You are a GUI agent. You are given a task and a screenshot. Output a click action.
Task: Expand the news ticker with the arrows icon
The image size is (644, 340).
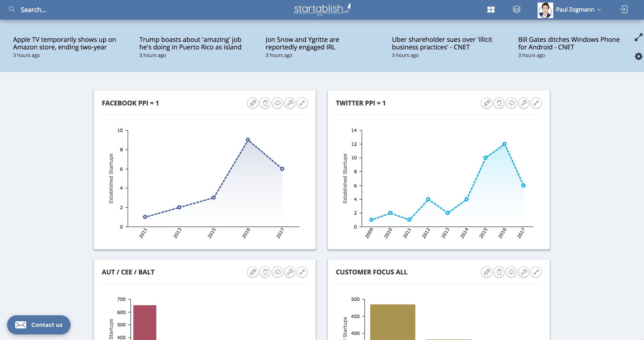coord(639,37)
